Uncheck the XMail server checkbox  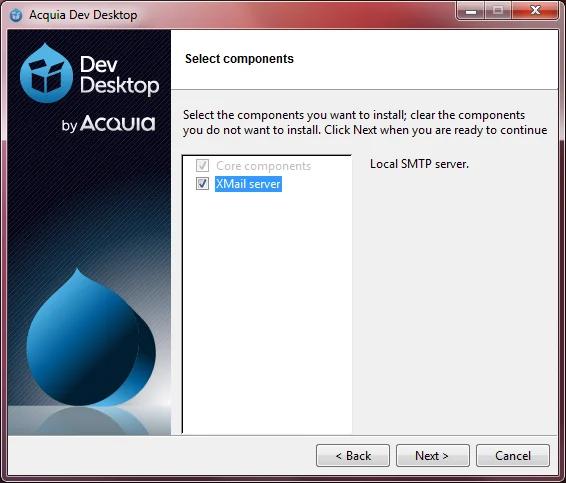[202, 184]
